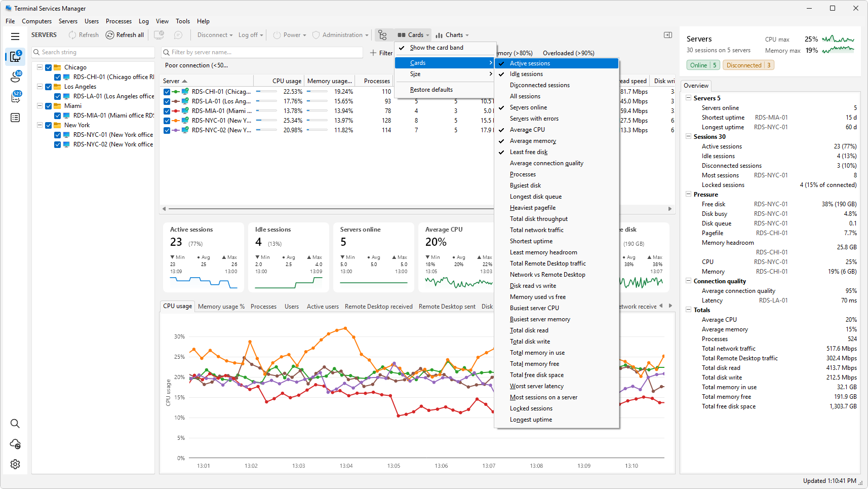Collapse the Chicago tree node
Image resolution: width=868 pixels, height=489 pixels.
pos(40,67)
